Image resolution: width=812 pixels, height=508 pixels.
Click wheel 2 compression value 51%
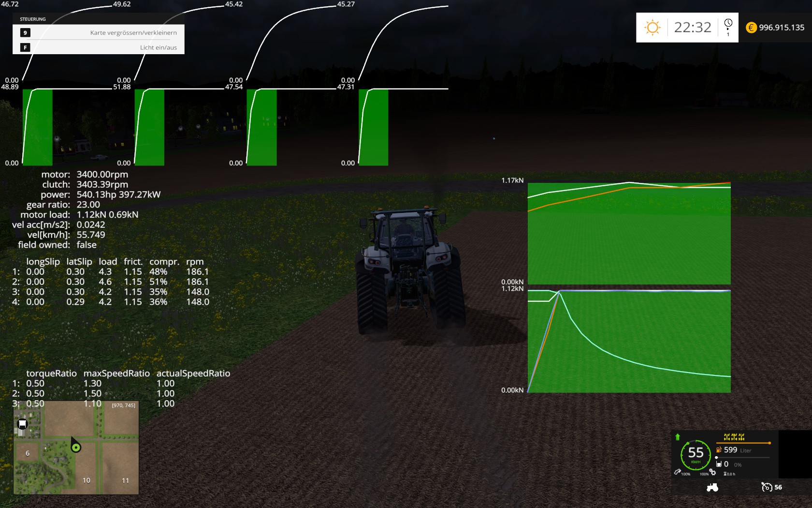(158, 282)
